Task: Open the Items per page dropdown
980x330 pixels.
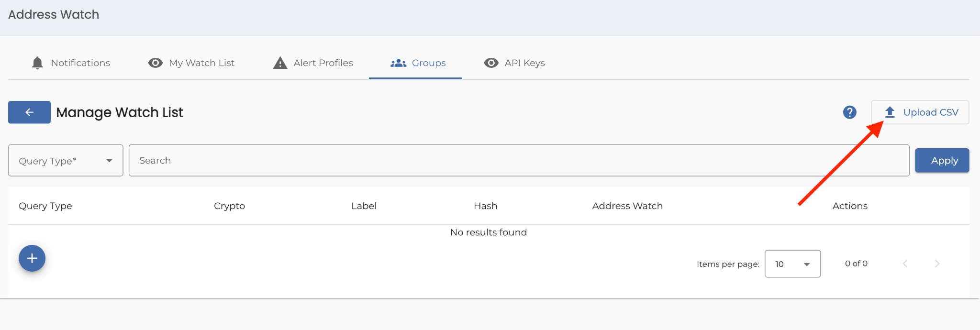Action: [792, 264]
